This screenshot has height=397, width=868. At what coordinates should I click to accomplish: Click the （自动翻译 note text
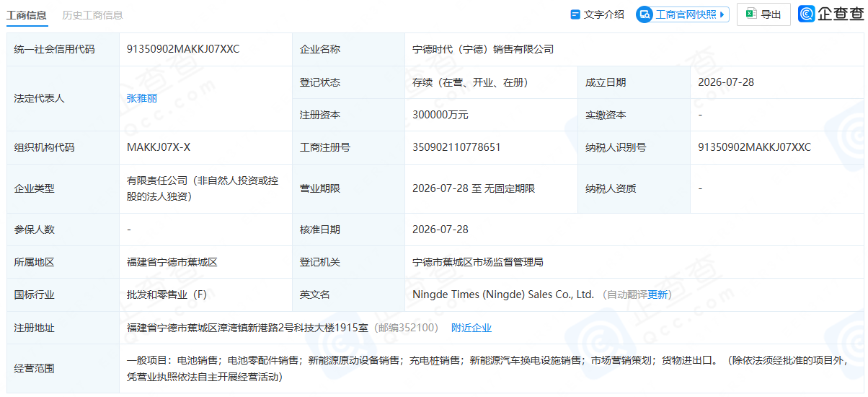(624, 295)
